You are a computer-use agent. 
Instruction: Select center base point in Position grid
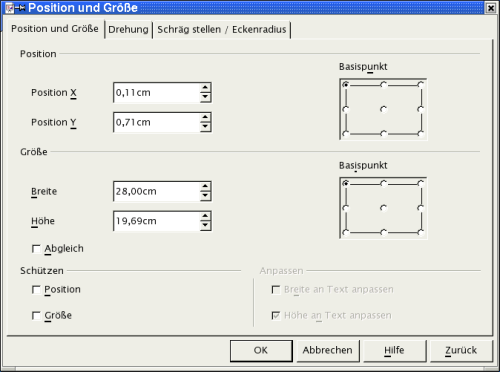coord(384,109)
